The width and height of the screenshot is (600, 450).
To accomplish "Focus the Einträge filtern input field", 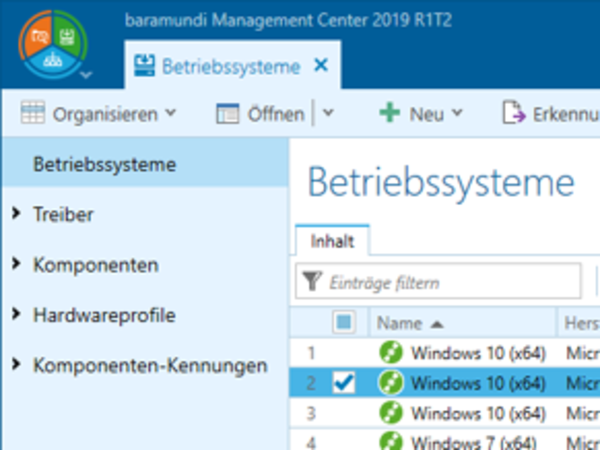I will tap(438, 281).
